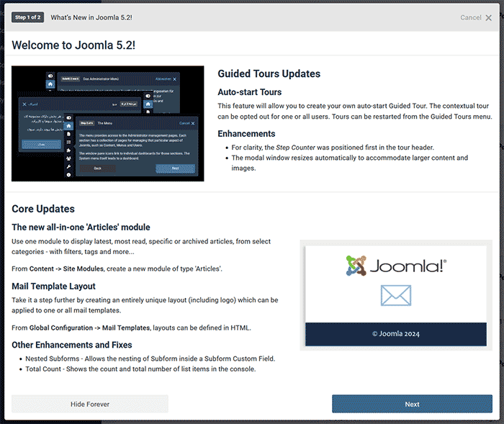
Task: Click 'Other Enhancements and Fixes' heading
Action: (72, 345)
